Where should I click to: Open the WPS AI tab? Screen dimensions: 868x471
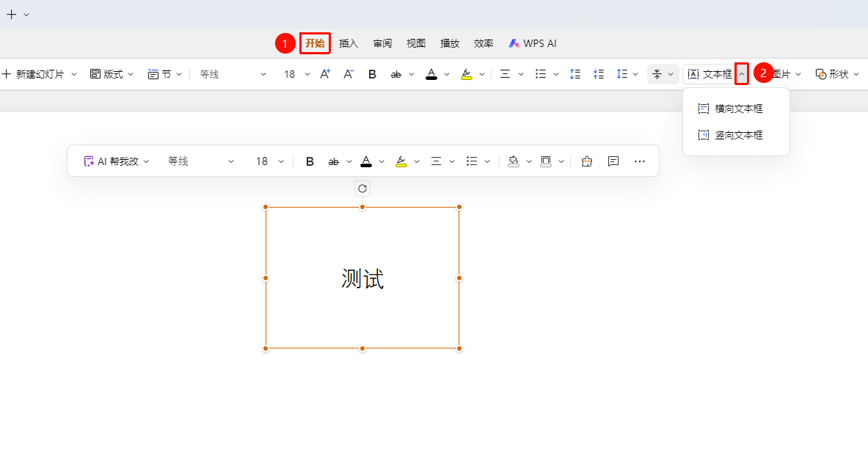(533, 43)
